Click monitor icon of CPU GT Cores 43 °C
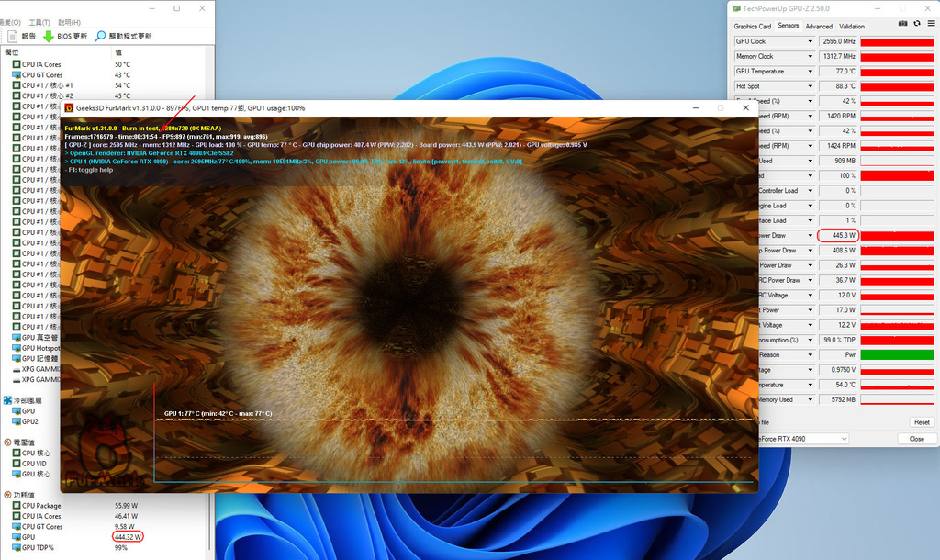Screen dimensions: 940x560 point(17,75)
